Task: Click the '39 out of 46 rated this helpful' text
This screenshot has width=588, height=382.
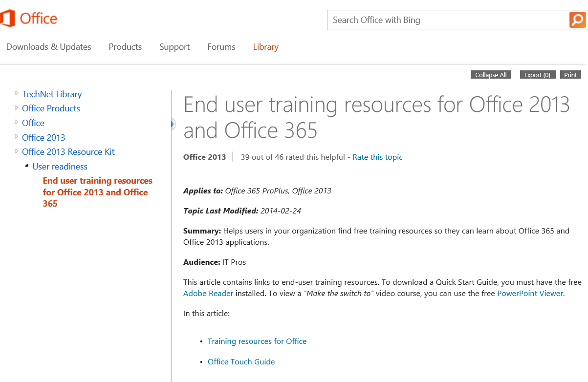Action: 293,157
